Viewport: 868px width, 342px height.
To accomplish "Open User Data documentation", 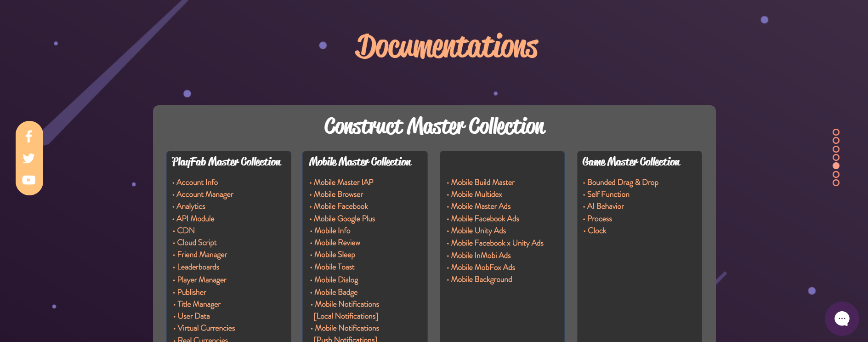I will click(193, 316).
